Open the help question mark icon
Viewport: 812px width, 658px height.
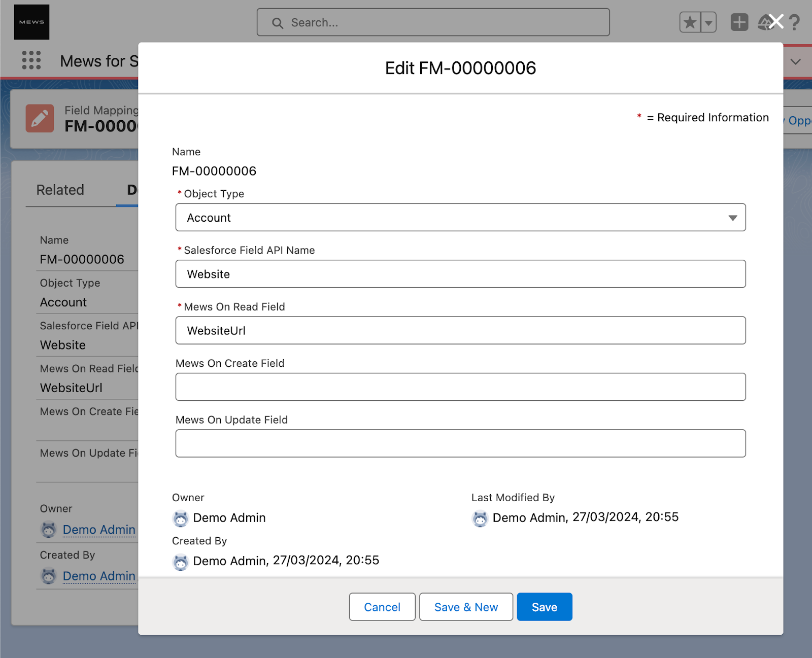tap(794, 22)
